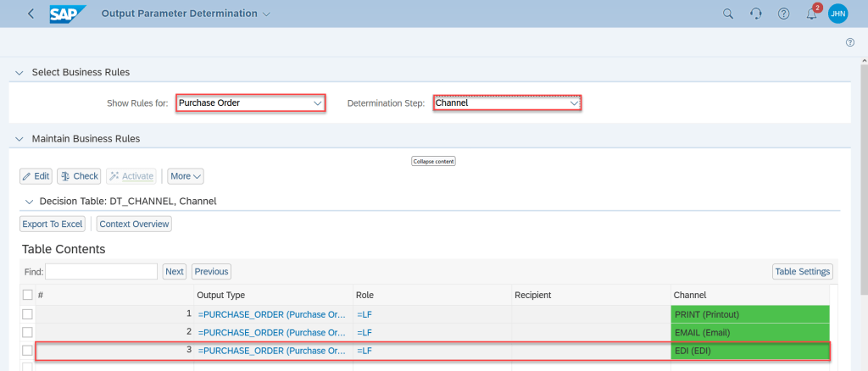Open the More menu button
Screen dimensions: 868x371
[185, 176]
